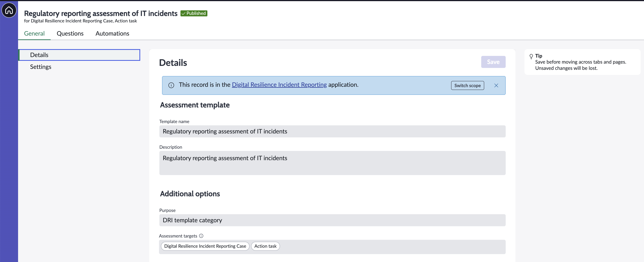Click the Assessment template heading
This screenshot has width=644, height=262.
pyautogui.click(x=195, y=105)
